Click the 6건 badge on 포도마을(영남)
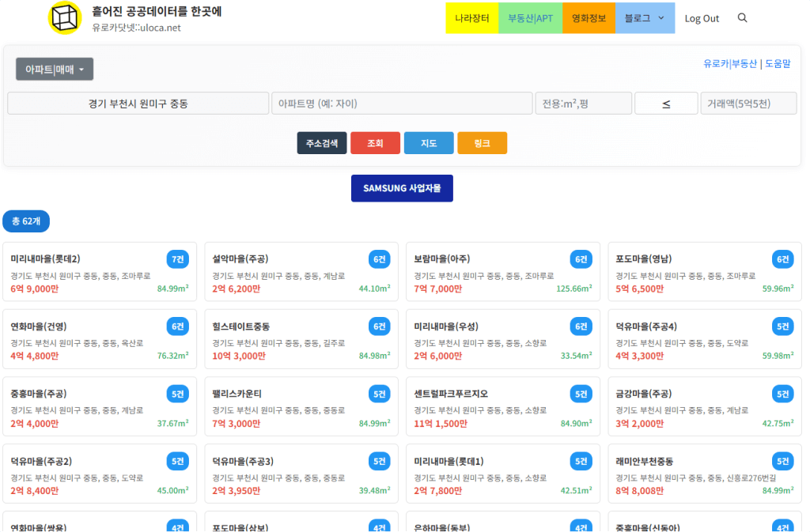The height and width of the screenshot is (532, 810). point(782,259)
